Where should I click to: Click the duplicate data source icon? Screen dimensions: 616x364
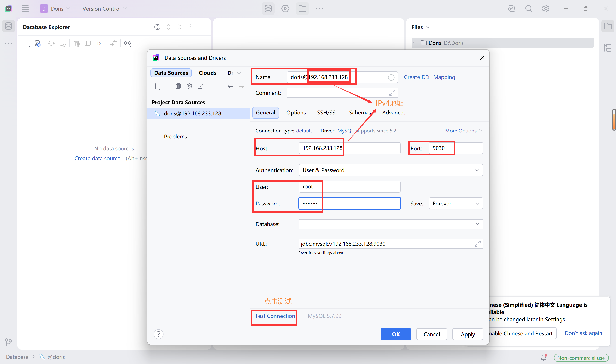[178, 86]
